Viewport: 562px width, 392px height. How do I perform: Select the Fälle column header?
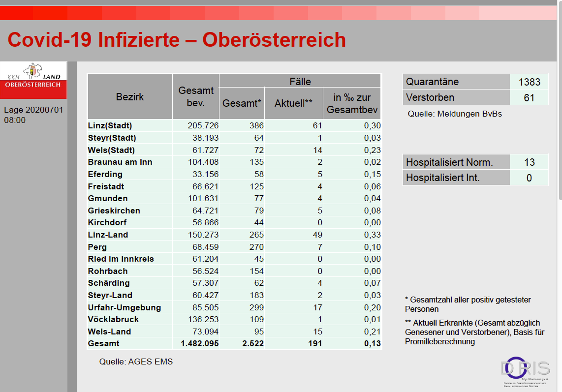point(299,81)
